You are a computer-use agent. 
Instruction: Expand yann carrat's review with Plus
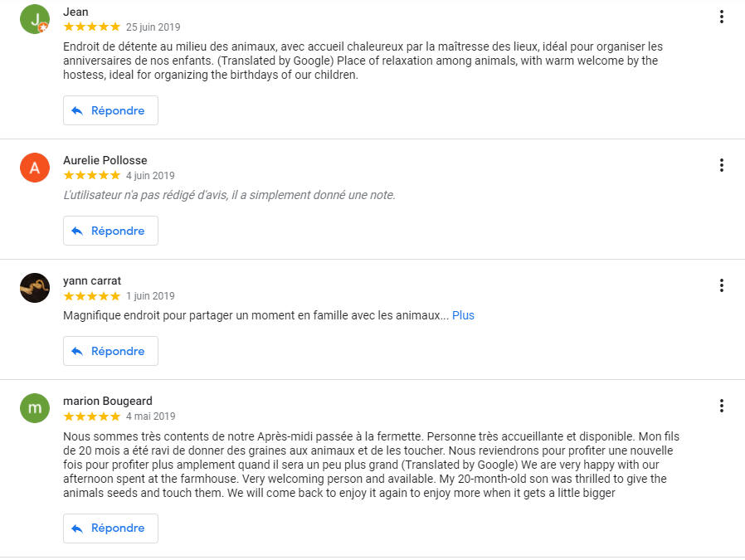[463, 315]
